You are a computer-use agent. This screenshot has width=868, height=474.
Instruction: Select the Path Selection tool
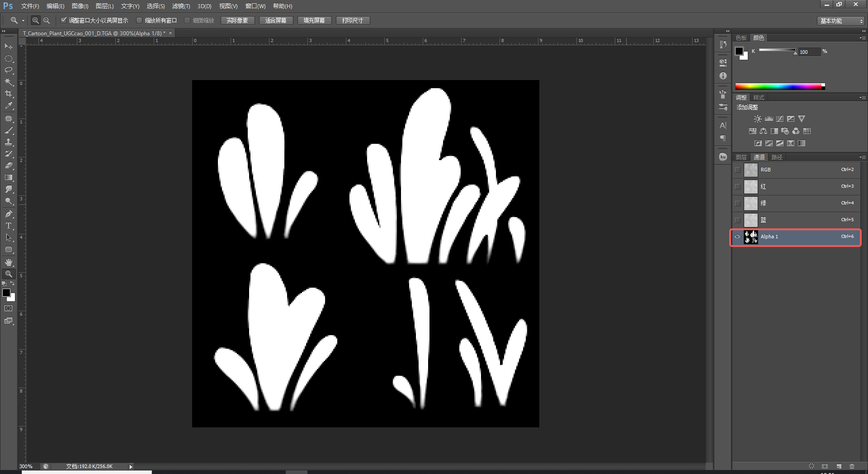[x=9, y=237]
